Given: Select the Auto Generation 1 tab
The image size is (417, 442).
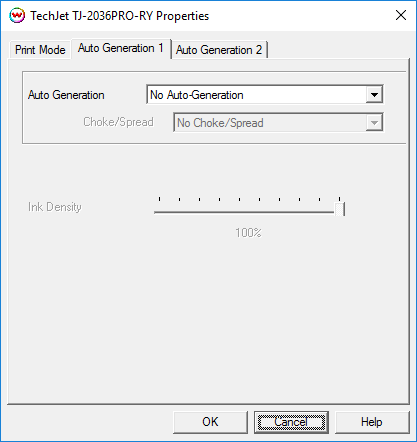Looking at the screenshot, I should click(121, 48).
